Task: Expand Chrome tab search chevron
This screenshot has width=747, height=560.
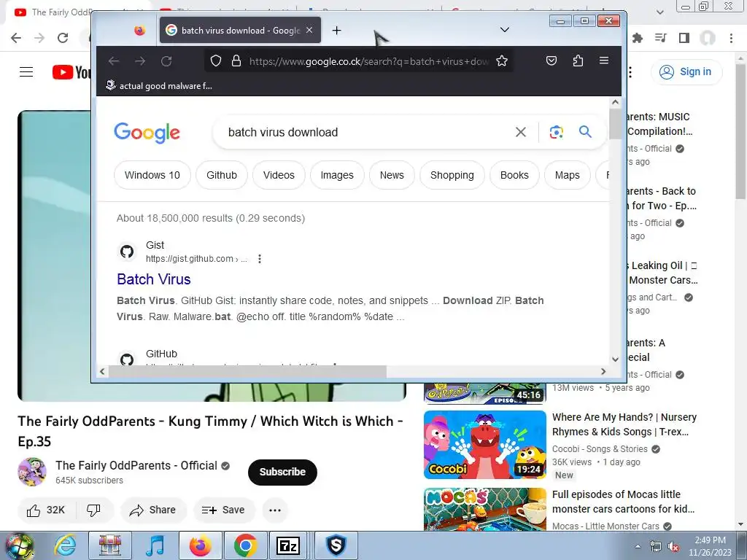Action: tap(659, 12)
